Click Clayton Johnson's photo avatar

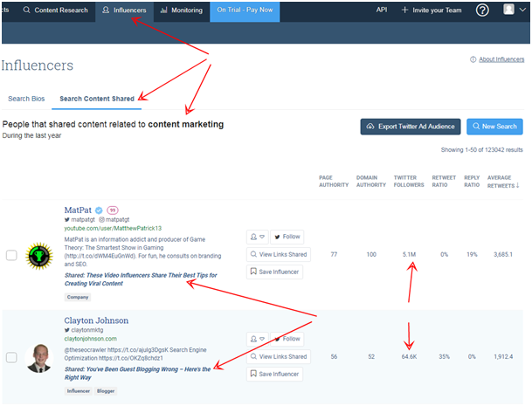tap(39, 358)
